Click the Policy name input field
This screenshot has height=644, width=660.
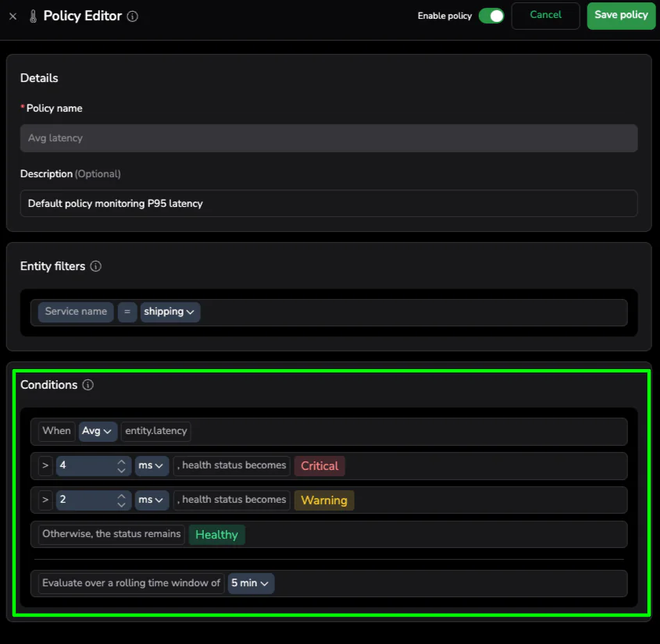point(328,138)
